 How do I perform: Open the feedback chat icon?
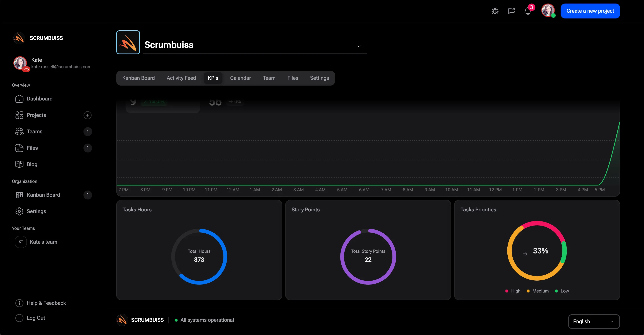tap(511, 11)
